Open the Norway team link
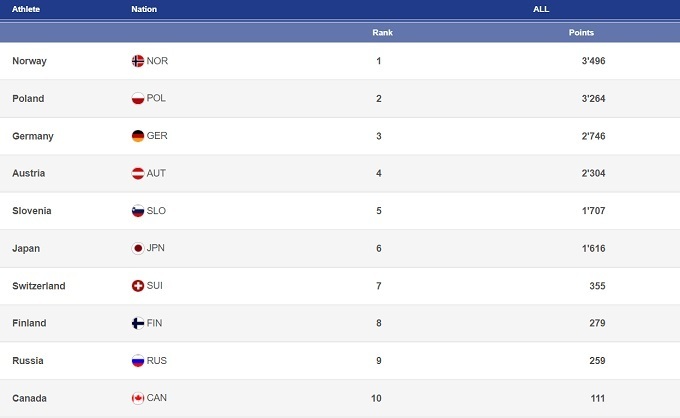 click(29, 61)
